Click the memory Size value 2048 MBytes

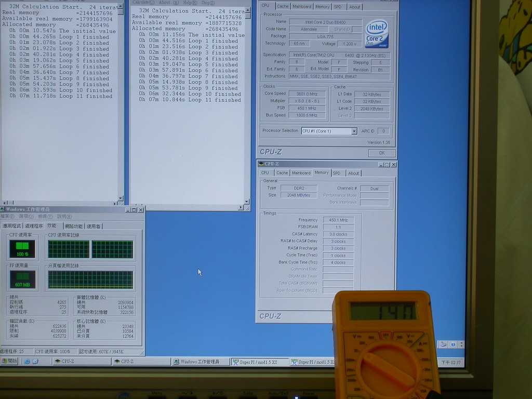click(299, 195)
